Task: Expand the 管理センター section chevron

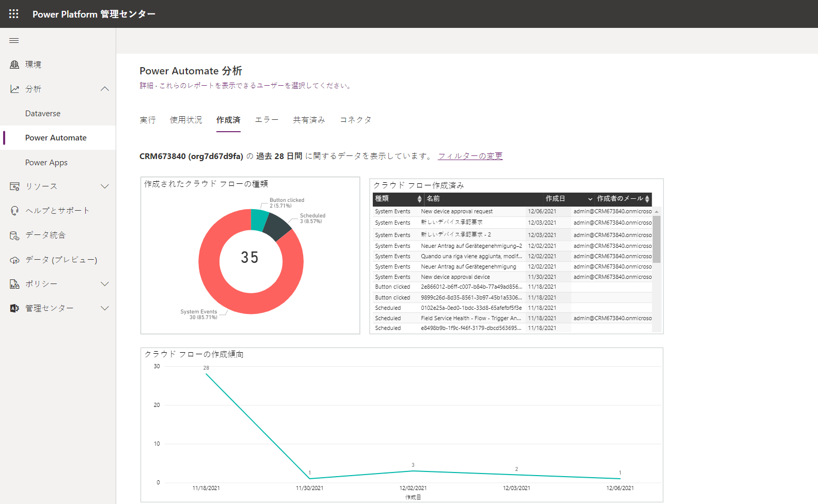Action: click(x=105, y=308)
